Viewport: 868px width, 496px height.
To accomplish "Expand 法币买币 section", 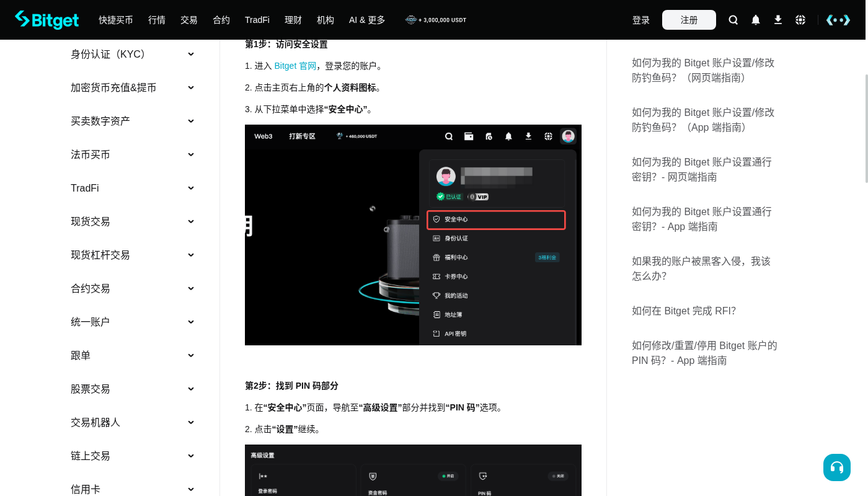I will coord(133,154).
